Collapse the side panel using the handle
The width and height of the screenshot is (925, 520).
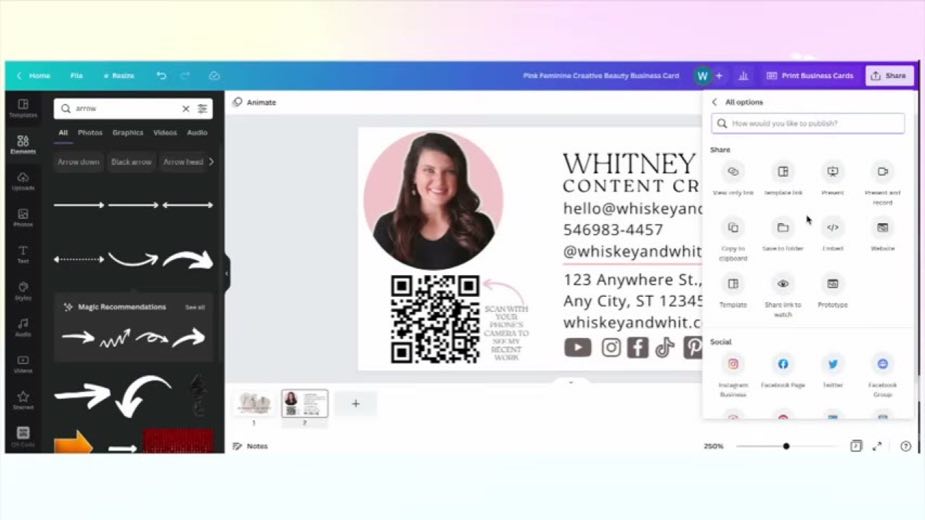pyautogui.click(x=227, y=273)
